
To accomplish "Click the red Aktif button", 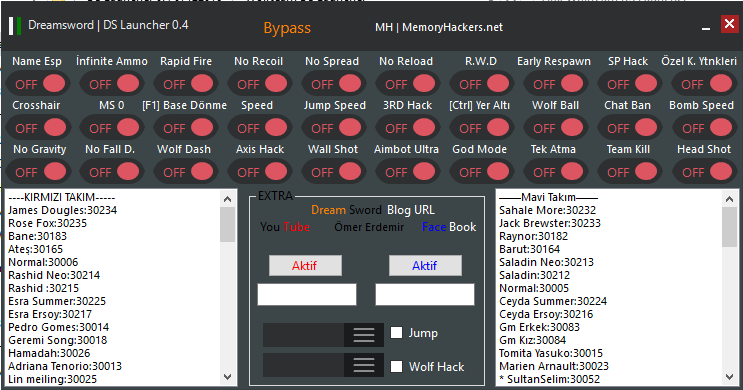I will [x=305, y=265].
